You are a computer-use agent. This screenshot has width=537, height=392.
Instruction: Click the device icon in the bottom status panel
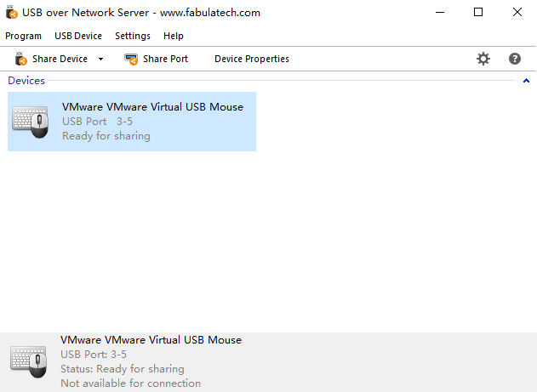[x=29, y=361]
